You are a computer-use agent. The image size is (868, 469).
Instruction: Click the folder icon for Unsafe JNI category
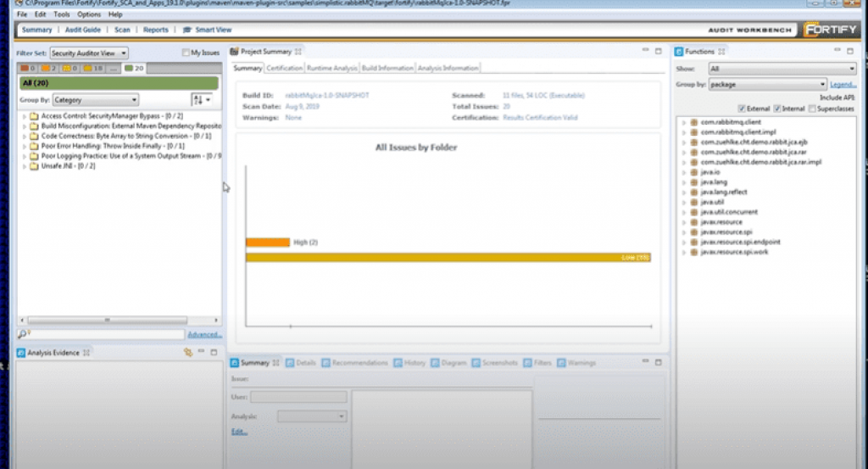pyautogui.click(x=34, y=166)
